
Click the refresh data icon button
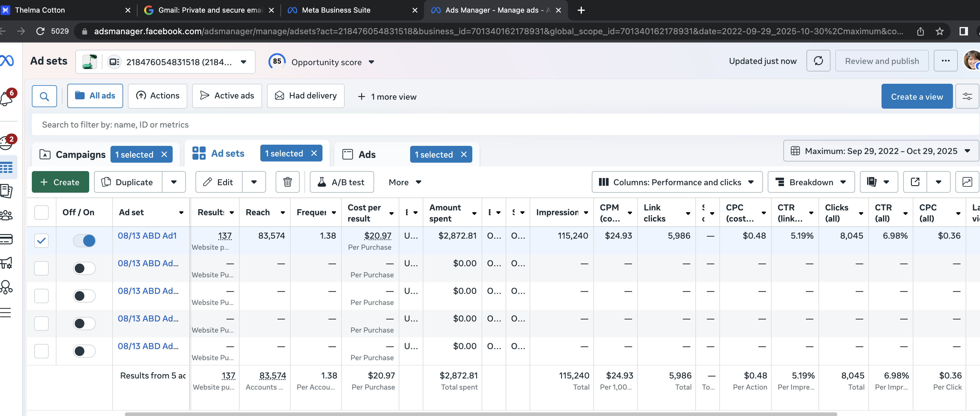pos(818,61)
